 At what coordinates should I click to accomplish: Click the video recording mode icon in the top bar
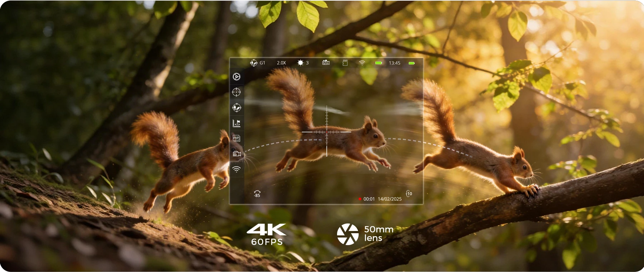326,63
